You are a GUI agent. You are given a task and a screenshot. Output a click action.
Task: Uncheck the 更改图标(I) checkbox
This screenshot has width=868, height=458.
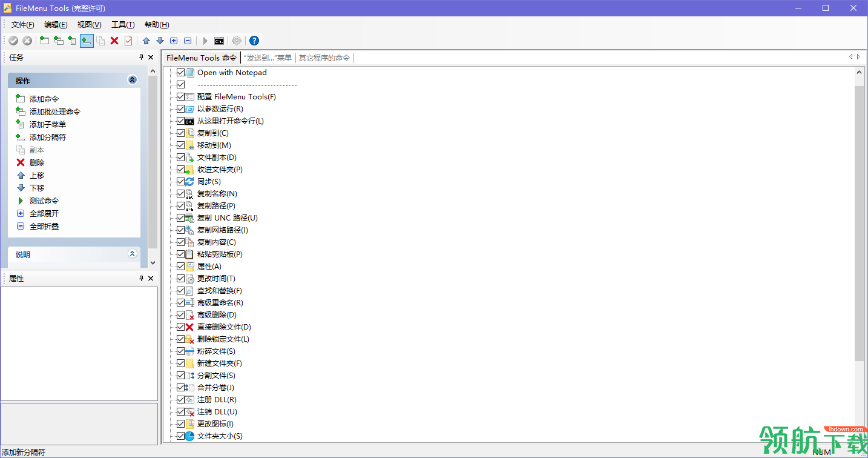(180, 424)
